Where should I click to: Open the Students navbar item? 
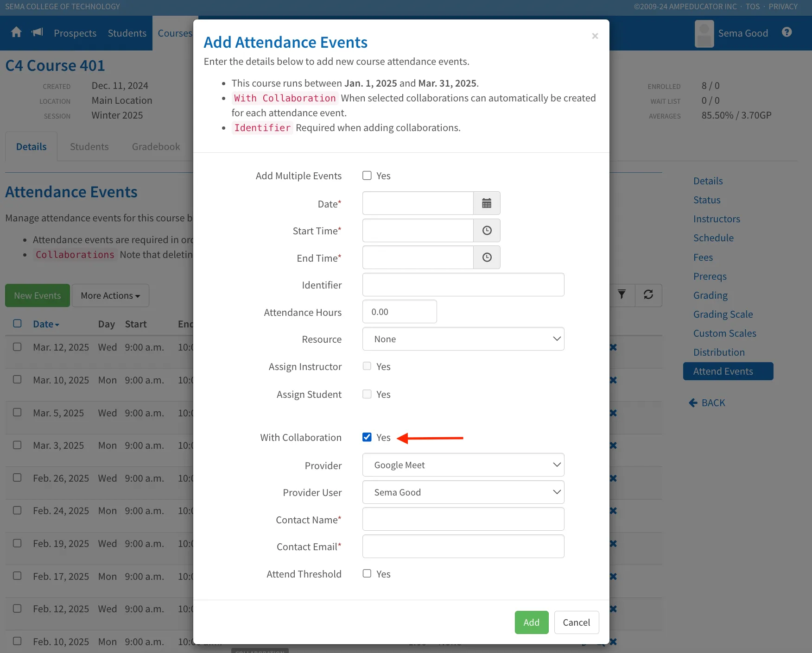[127, 33]
